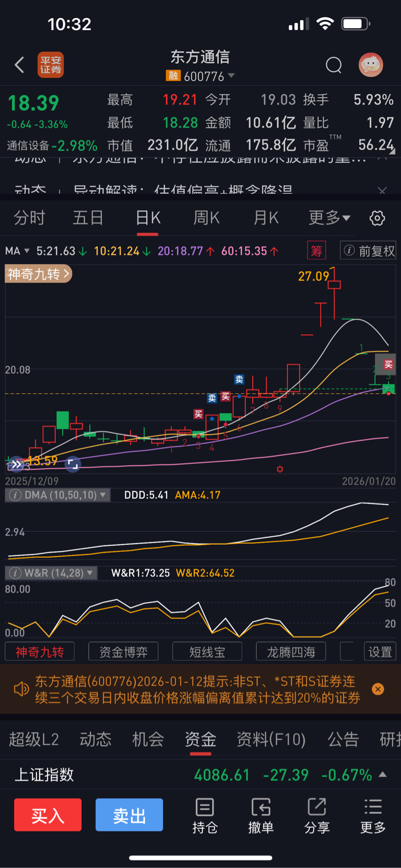Image resolution: width=401 pixels, height=868 pixels.
Task: Open the MA indicator dropdown
Action: point(17,251)
